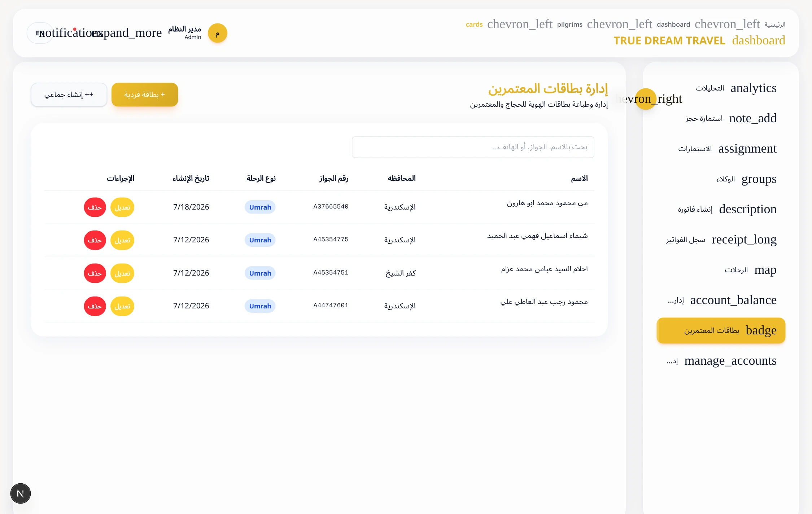
Task: Open the analytics (التحليلات) sidebar item
Action: pos(721,88)
